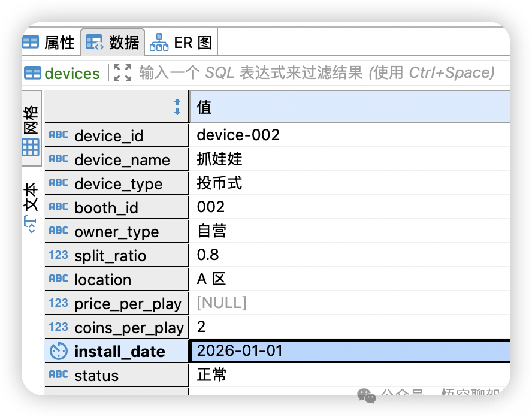The image size is (532, 417).
Task: Select the location row label
Action: (116, 279)
